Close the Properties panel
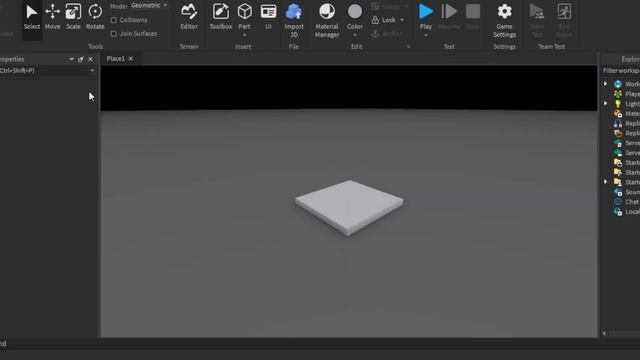This screenshot has height=360, width=640. [91, 59]
